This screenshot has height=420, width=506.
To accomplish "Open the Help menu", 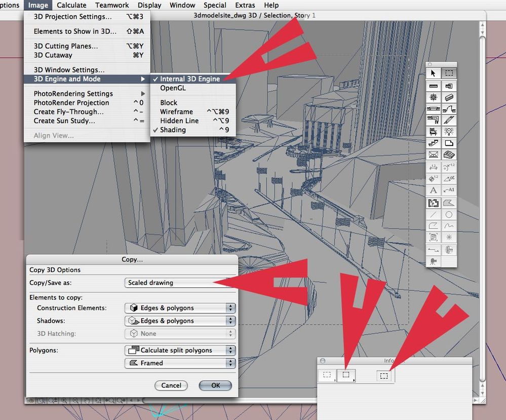I will pos(271,5).
